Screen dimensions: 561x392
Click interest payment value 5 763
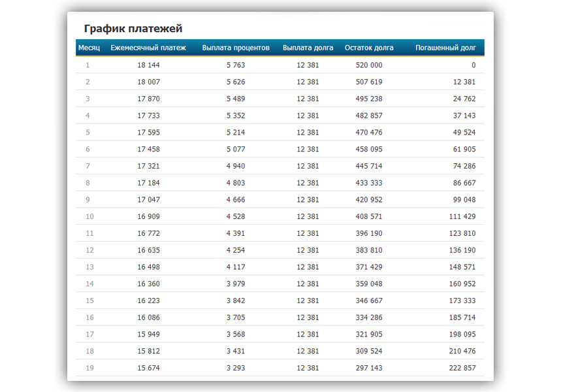[236, 65]
